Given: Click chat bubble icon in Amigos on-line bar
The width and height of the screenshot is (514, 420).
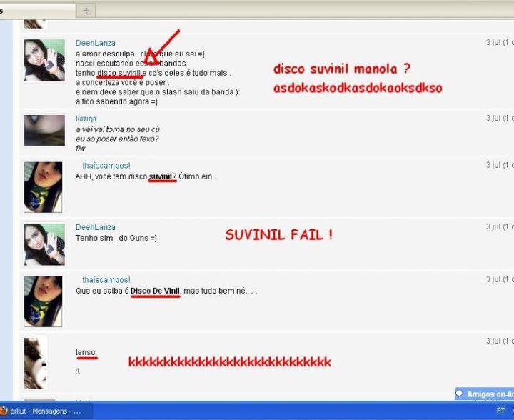Looking at the screenshot, I should (x=460, y=393).
